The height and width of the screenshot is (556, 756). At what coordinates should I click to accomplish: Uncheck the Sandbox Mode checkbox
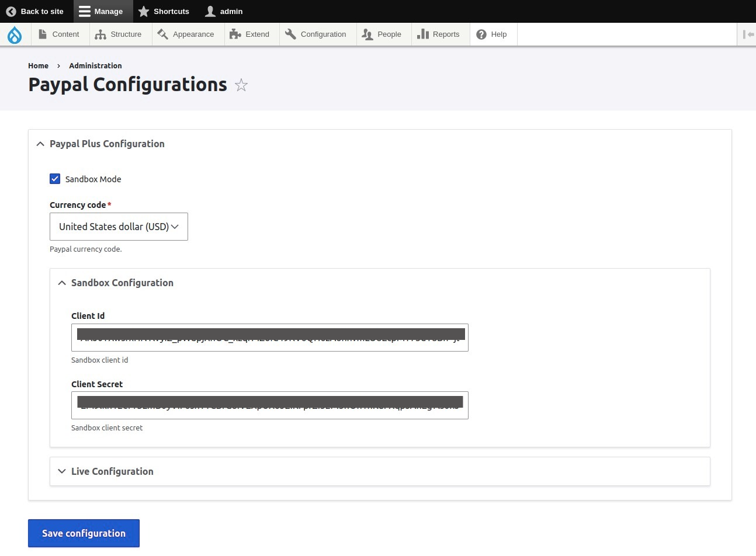(55, 179)
